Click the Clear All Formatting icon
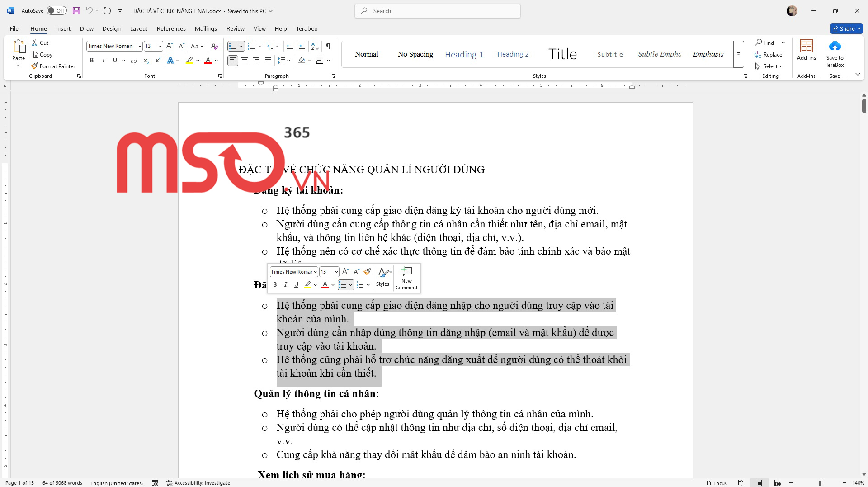 [214, 46]
